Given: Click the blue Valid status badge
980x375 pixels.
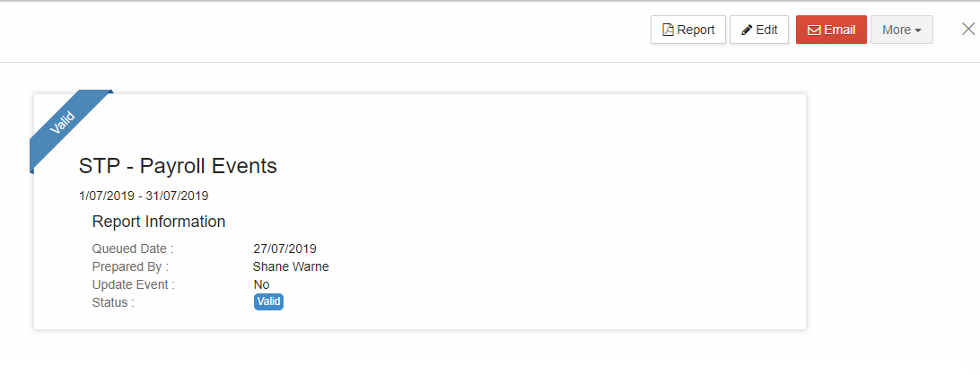Looking at the screenshot, I should pos(268,301).
